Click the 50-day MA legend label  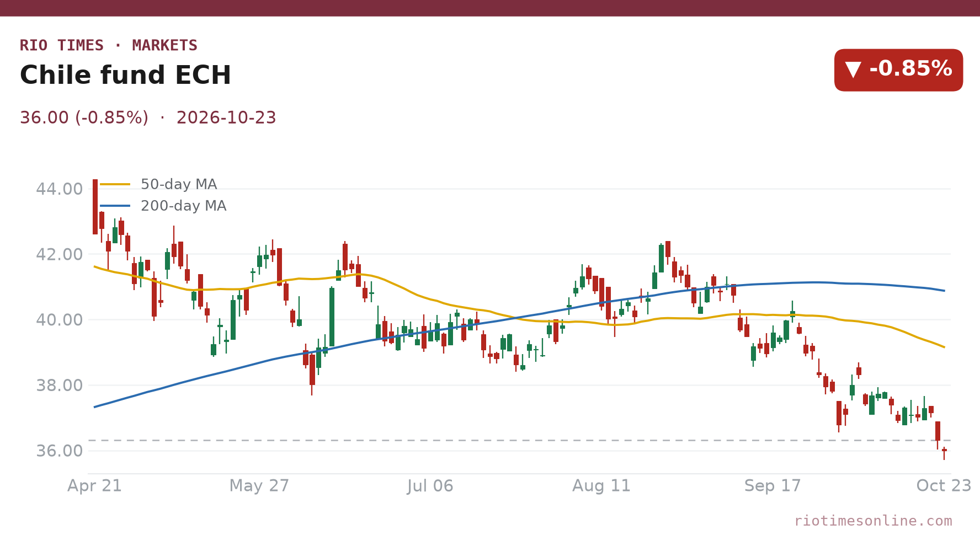click(179, 184)
